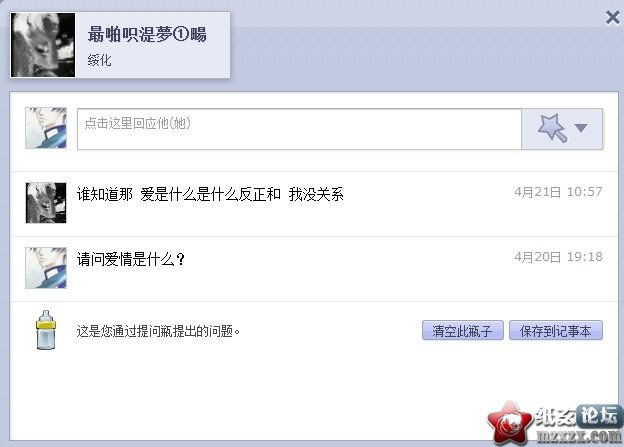
Task: Click the mzxzx.com watermark text
Action: coord(579,436)
